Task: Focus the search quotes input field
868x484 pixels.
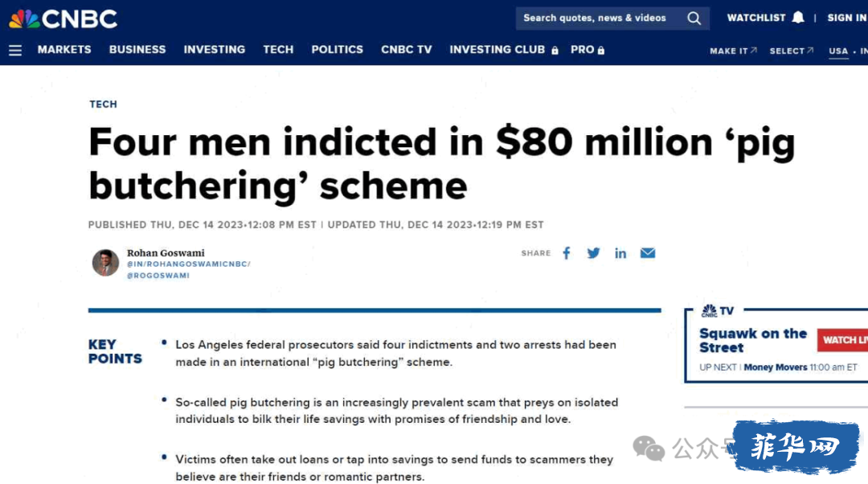Action: 600,18
